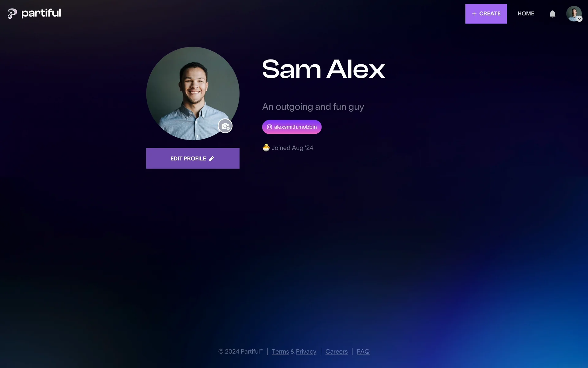The width and height of the screenshot is (588, 368).
Task: Click the large profile picture
Action: [193, 93]
